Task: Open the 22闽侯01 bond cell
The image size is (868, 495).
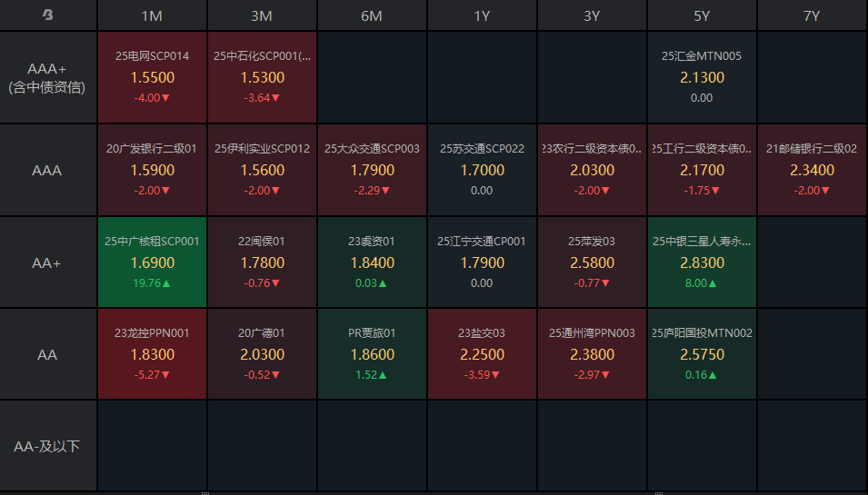Action: click(x=262, y=262)
